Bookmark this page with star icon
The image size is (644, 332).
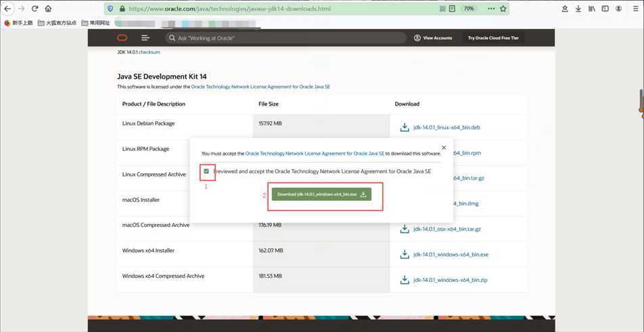point(503,8)
